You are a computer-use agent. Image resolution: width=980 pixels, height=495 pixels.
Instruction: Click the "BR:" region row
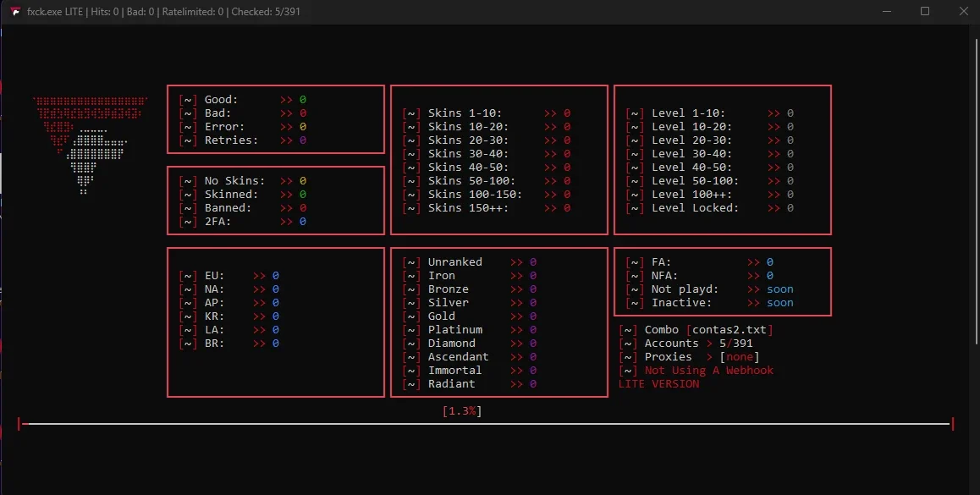(x=228, y=344)
